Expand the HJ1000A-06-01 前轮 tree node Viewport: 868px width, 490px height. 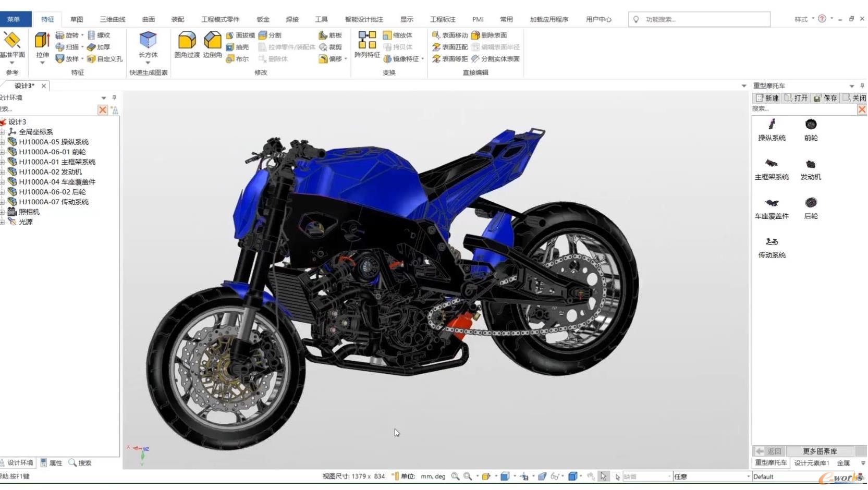point(3,152)
